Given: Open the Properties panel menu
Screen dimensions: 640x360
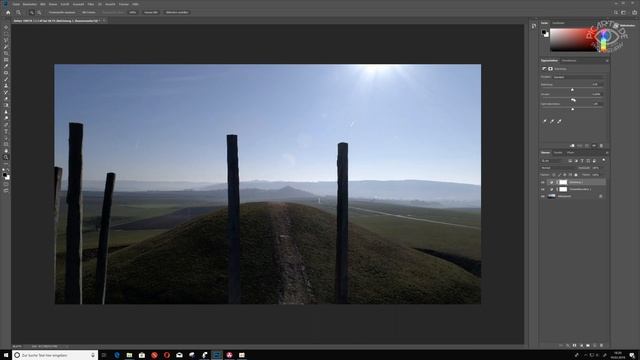Looking at the screenshot, I should [607, 61].
